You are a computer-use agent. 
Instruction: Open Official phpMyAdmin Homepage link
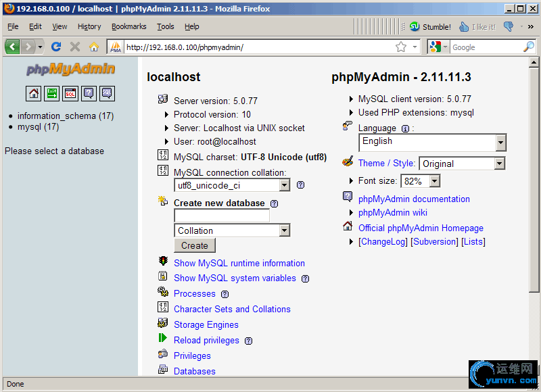(x=421, y=228)
